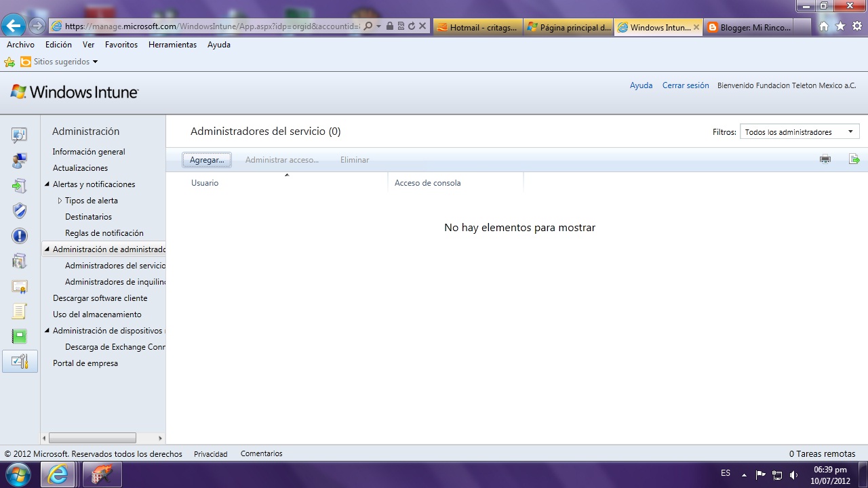The width and height of the screenshot is (868, 488).
Task: Open the Alerts workspace exclamation icon
Action: [20, 236]
